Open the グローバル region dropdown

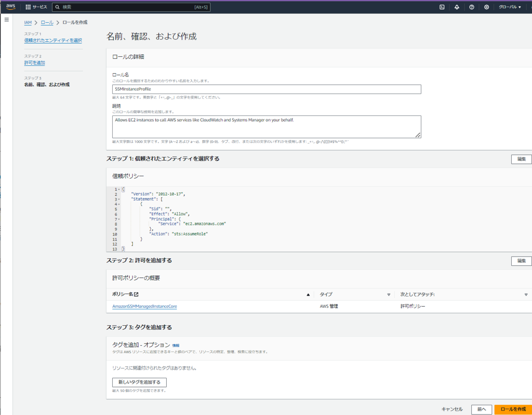point(510,7)
